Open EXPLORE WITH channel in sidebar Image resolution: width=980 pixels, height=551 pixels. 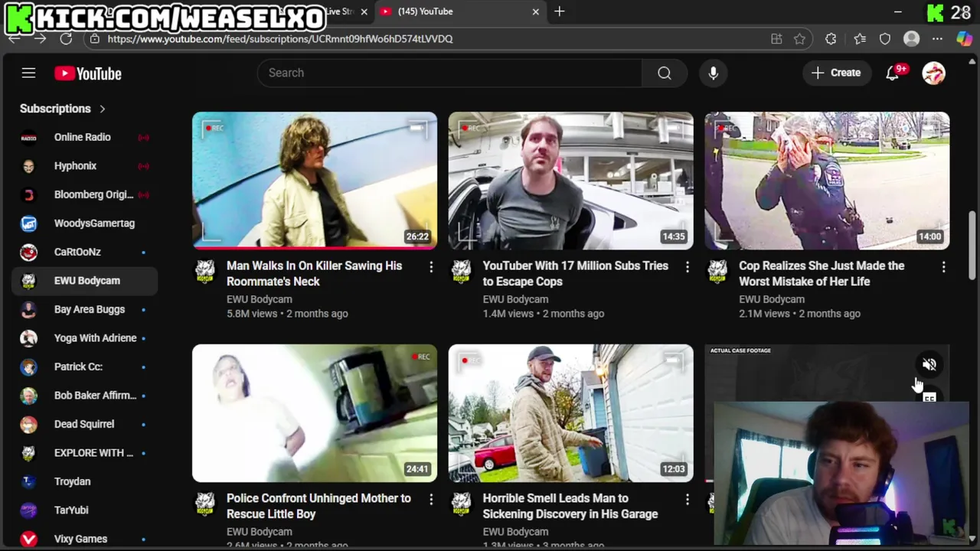[84, 453]
